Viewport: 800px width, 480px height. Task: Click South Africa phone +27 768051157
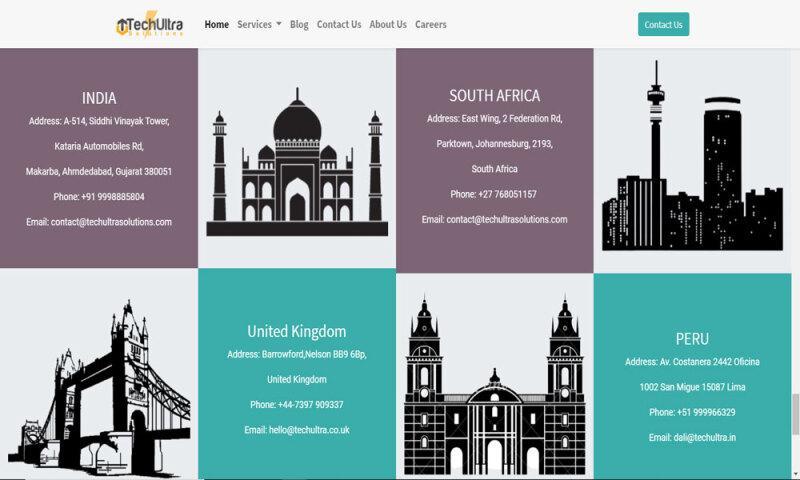(493, 194)
